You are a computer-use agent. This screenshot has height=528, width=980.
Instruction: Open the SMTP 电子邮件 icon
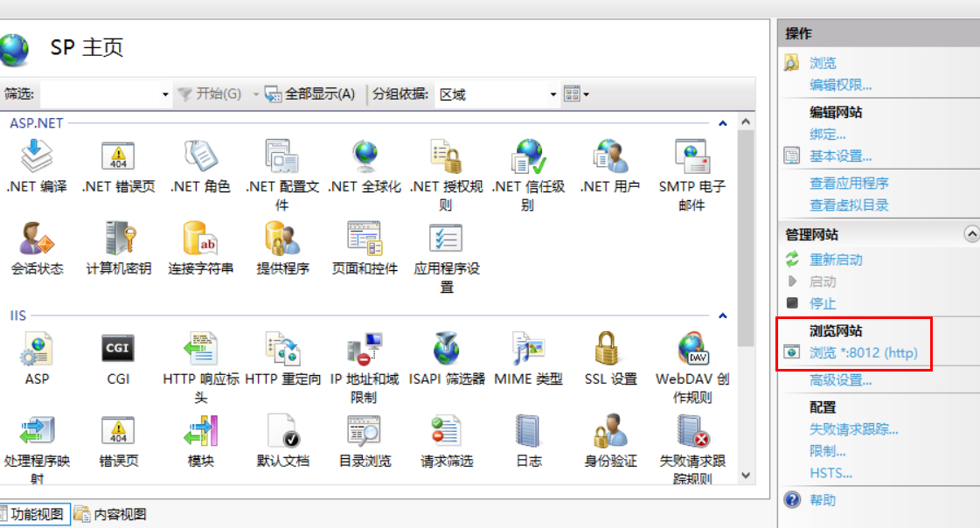(692, 156)
